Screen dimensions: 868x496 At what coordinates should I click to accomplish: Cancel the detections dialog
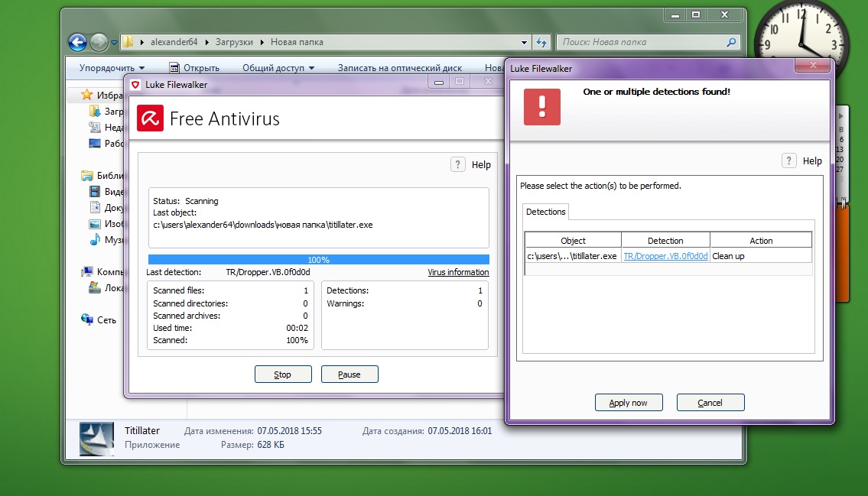pos(710,403)
